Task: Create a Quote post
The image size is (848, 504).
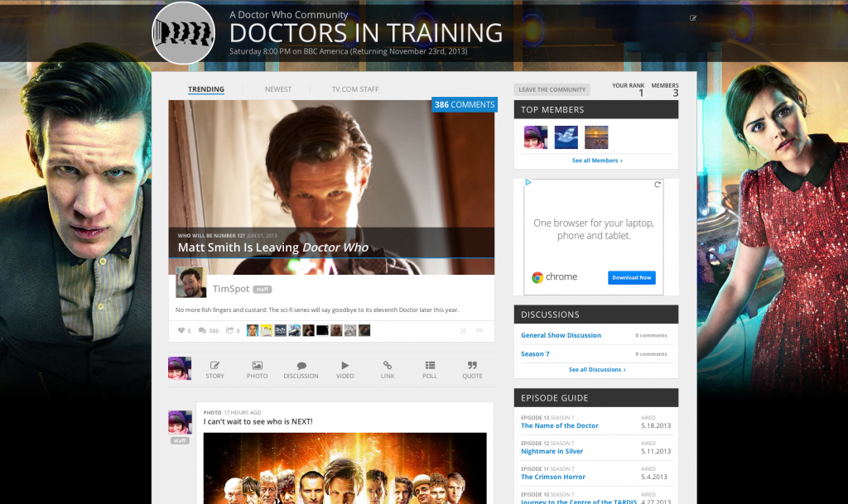Action: (472, 369)
